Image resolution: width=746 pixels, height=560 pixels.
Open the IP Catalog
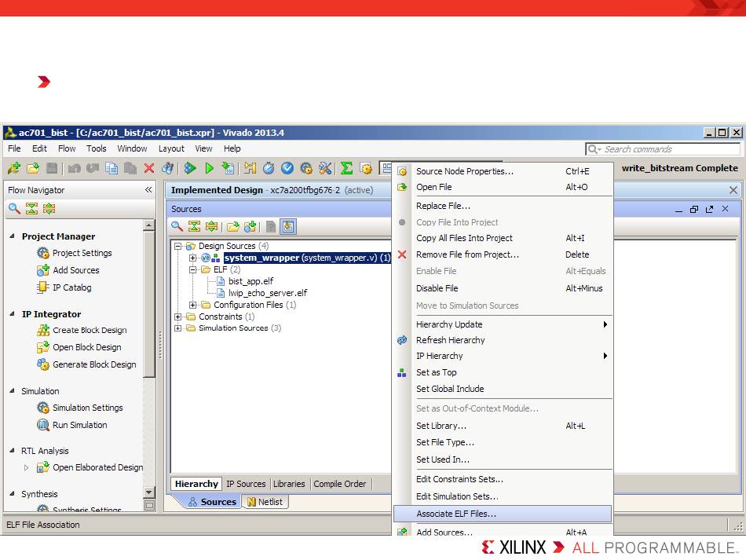[x=71, y=287]
